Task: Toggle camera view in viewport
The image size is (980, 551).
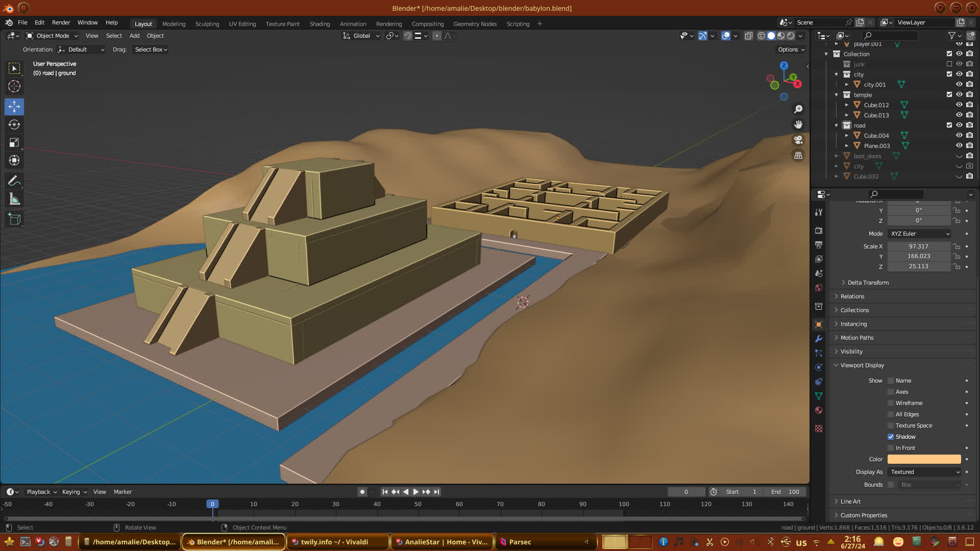Action: [798, 140]
